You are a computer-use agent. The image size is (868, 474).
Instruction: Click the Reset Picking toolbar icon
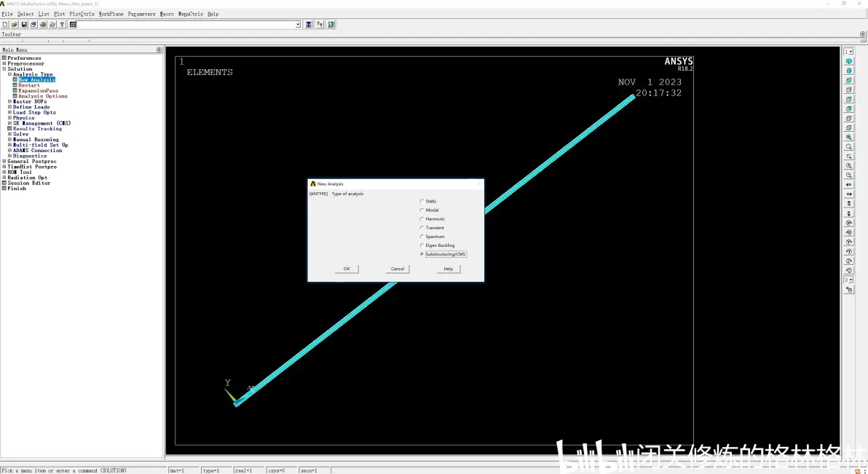pyautogui.click(x=320, y=24)
